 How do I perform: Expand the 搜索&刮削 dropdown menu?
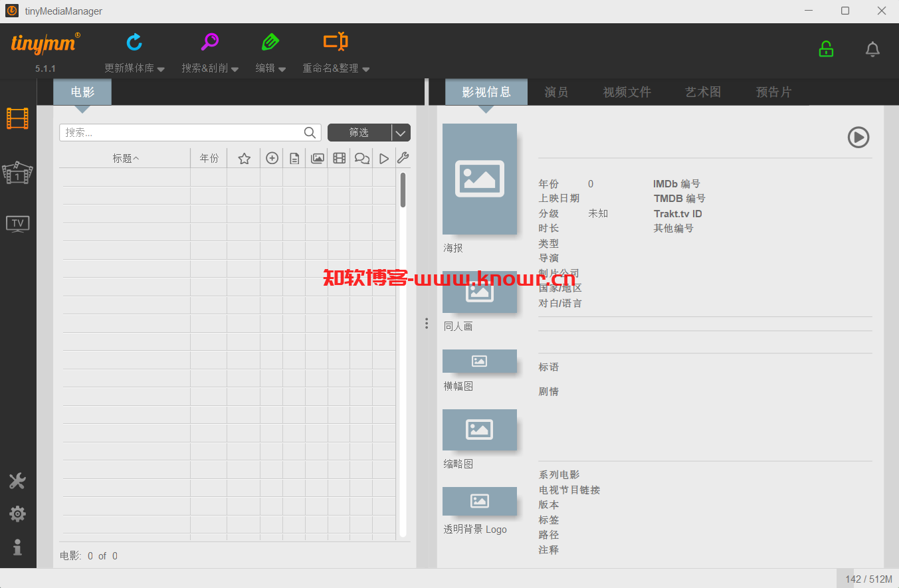pyautogui.click(x=235, y=69)
